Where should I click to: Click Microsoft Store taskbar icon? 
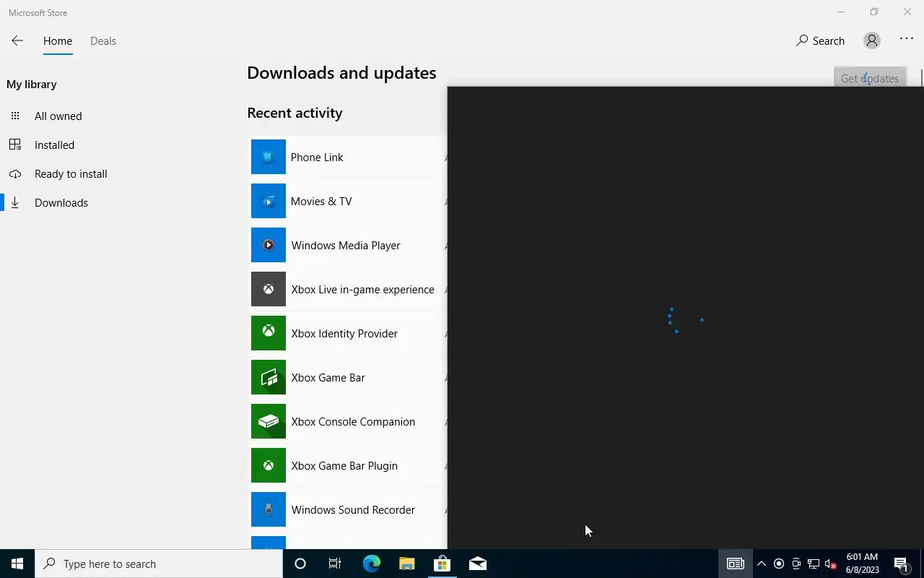(x=442, y=564)
